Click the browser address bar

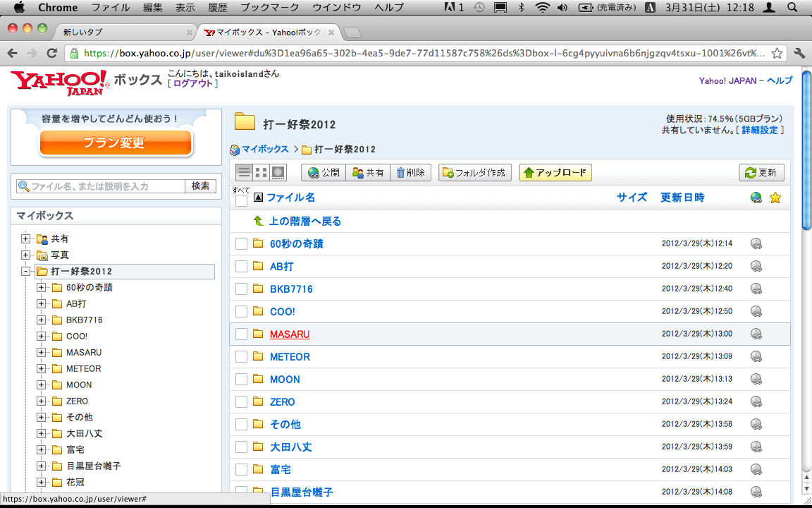(x=424, y=53)
